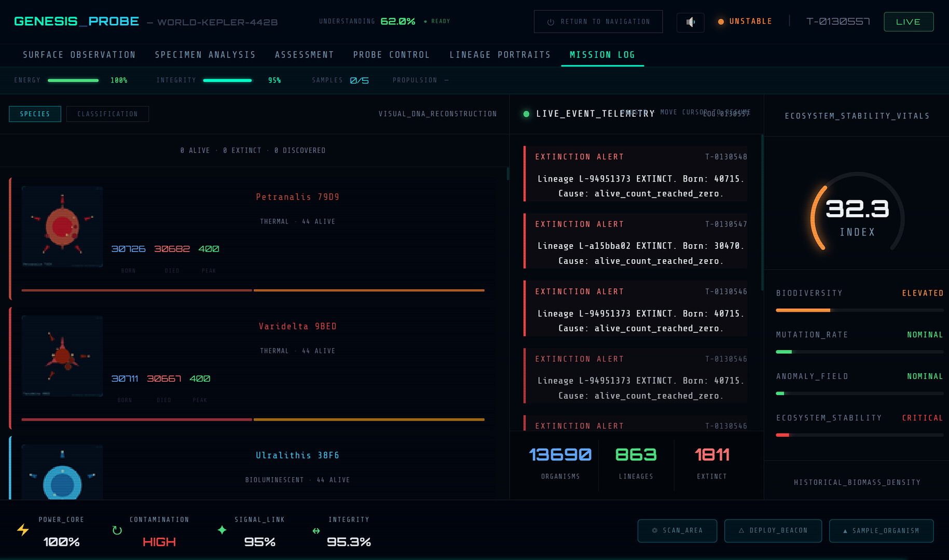This screenshot has width=949, height=560.
Task: Go to the SPECIMEN ANALYSIS tab
Action: pos(205,55)
